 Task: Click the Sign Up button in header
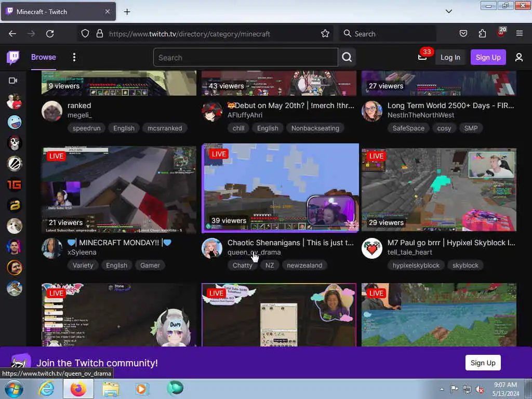click(488, 57)
